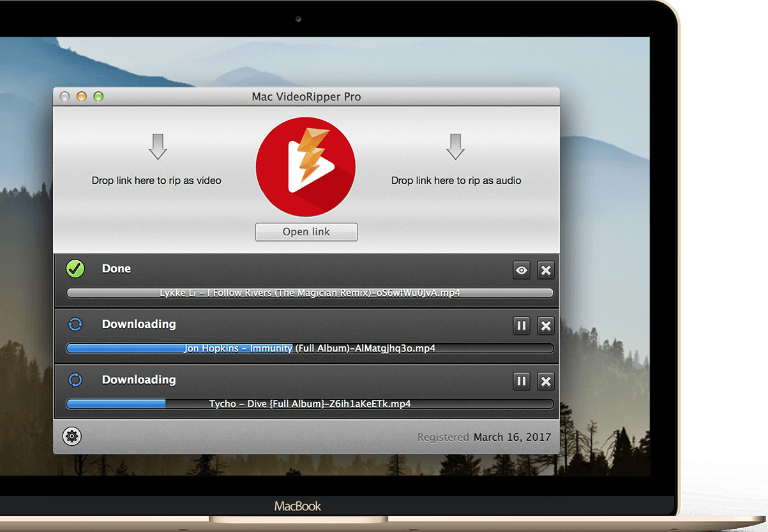The height and width of the screenshot is (532, 768).
Task: Click the Jon Hopkins Immunity progress bar
Action: coord(310,348)
